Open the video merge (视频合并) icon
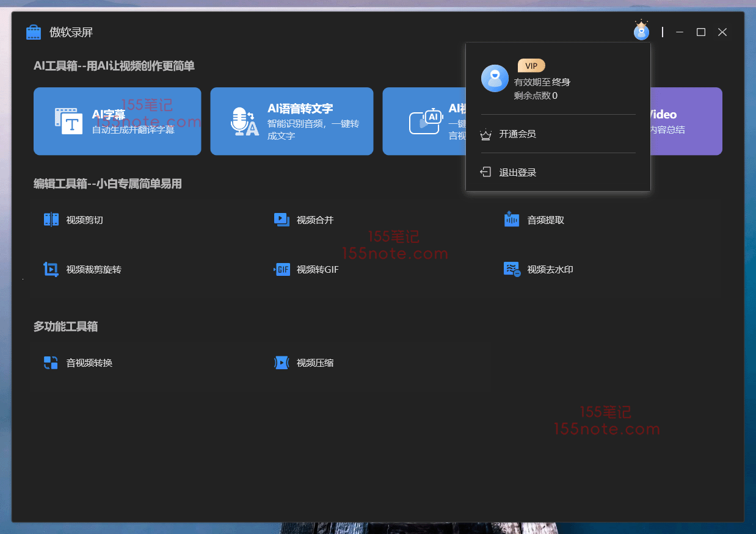This screenshot has height=534, width=756. click(x=282, y=220)
